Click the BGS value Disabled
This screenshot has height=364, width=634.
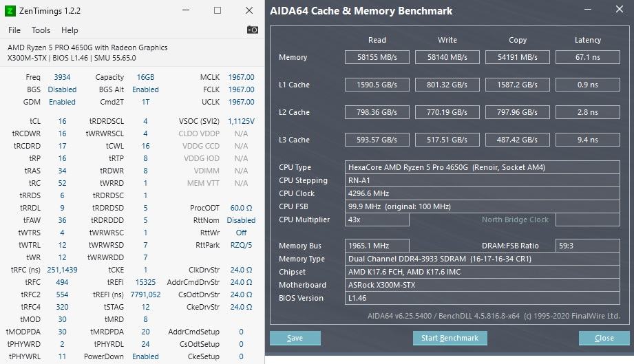(x=62, y=89)
